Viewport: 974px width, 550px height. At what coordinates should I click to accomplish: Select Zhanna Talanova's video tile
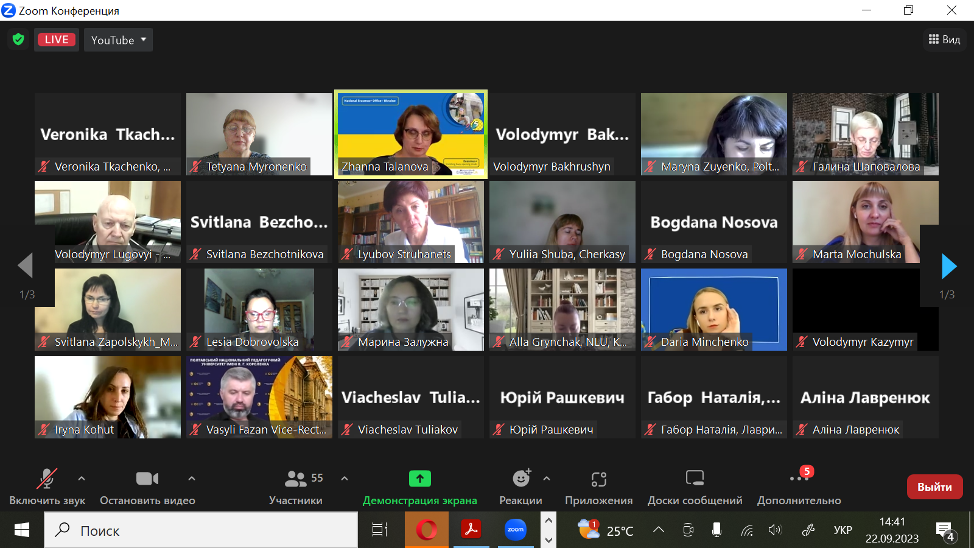[x=410, y=134]
